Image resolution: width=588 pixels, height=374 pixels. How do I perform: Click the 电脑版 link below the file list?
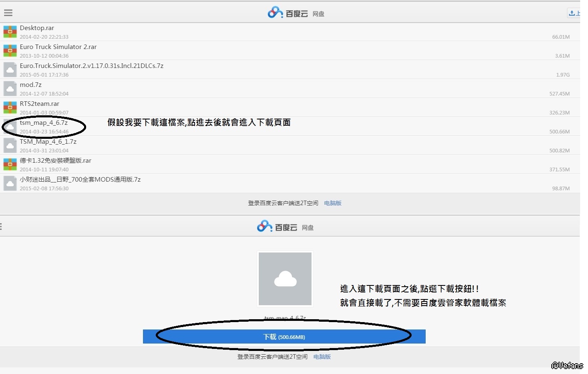coord(333,203)
